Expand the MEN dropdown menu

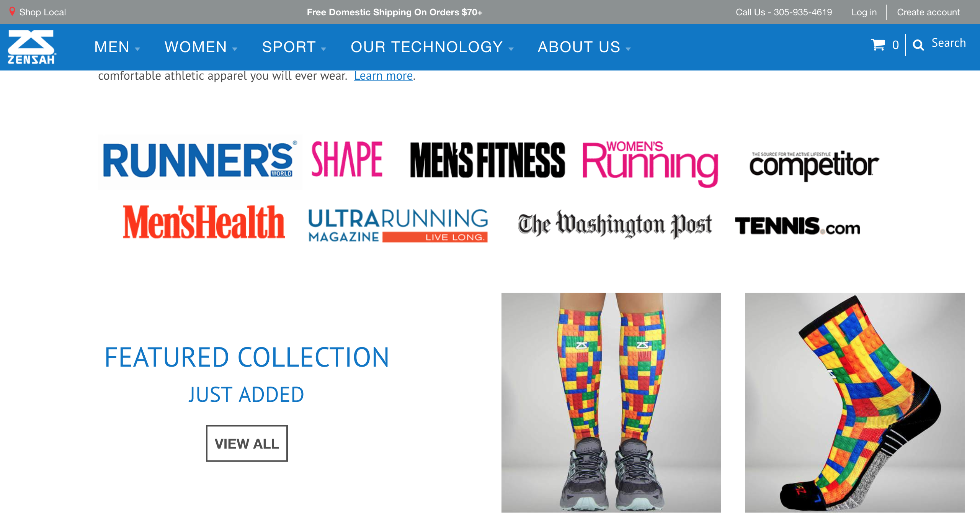pyautogui.click(x=117, y=47)
